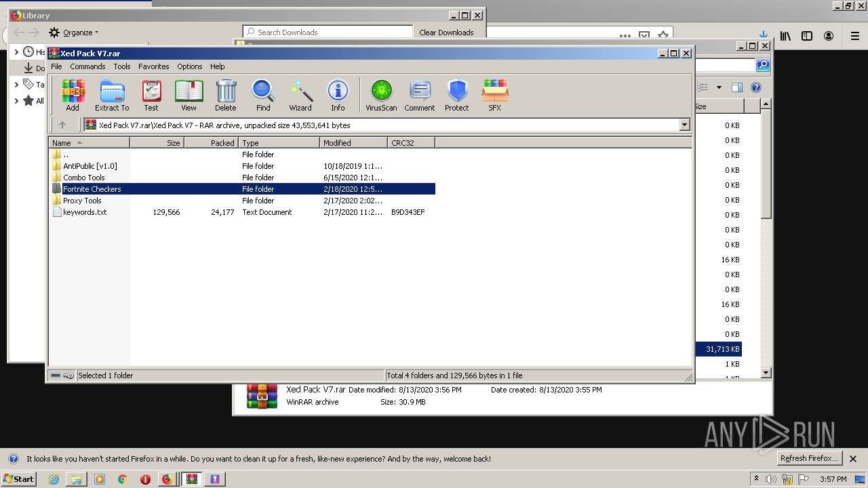
Task: Click Clear Downloads in Library window
Action: (446, 32)
